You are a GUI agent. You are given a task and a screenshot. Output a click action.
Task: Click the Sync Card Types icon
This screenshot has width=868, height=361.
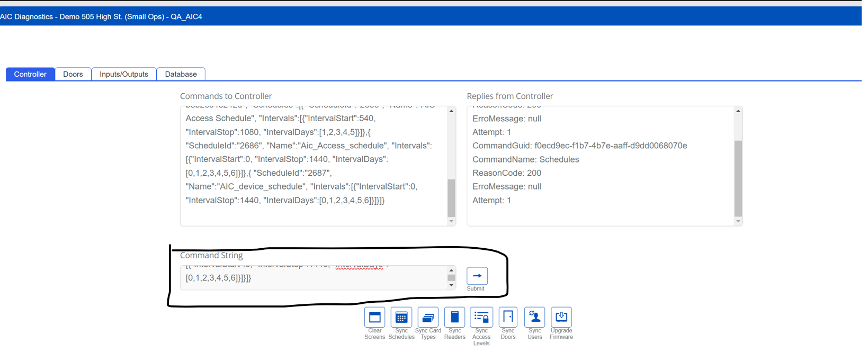[x=428, y=318]
